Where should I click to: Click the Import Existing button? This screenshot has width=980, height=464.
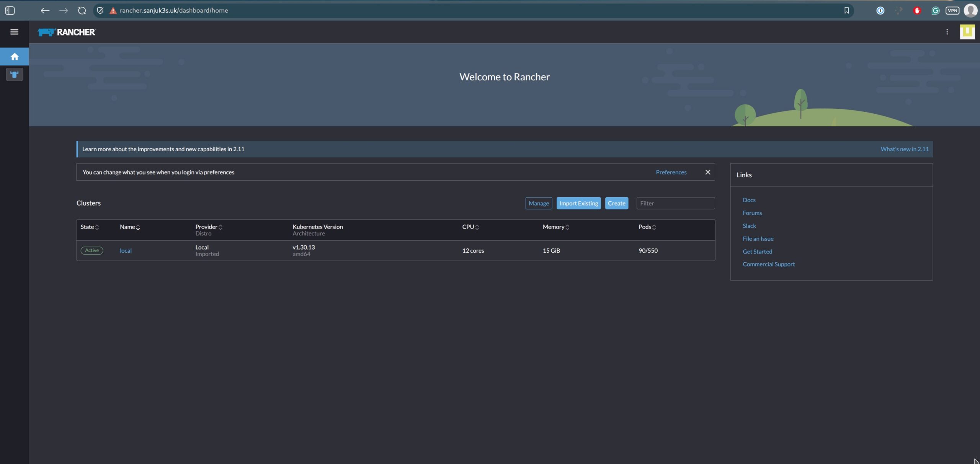578,203
